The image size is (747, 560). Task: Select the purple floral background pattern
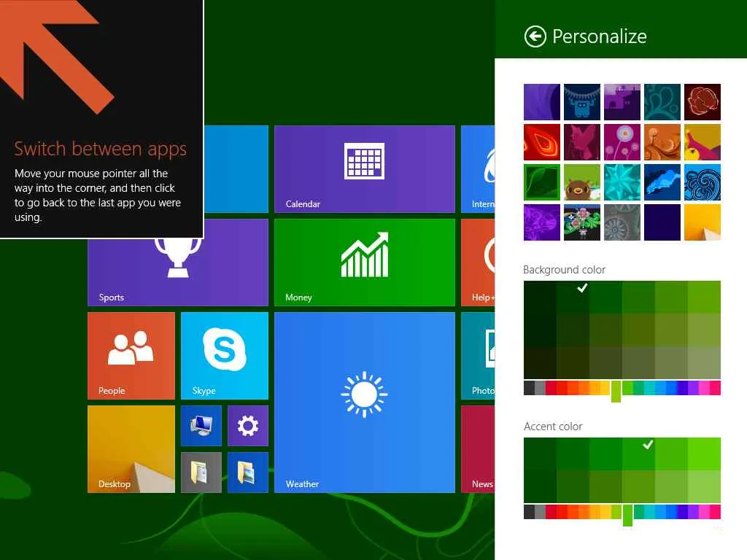542,222
